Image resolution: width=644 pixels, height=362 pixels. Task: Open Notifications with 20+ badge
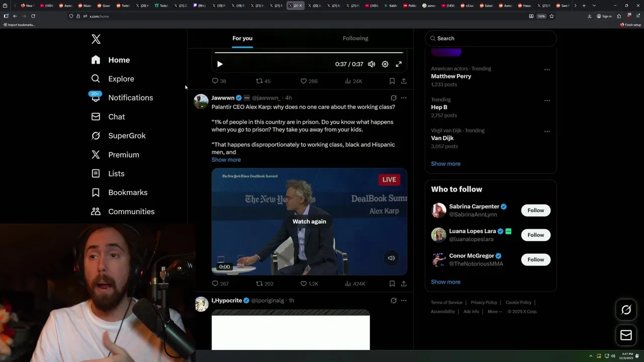tap(122, 98)
